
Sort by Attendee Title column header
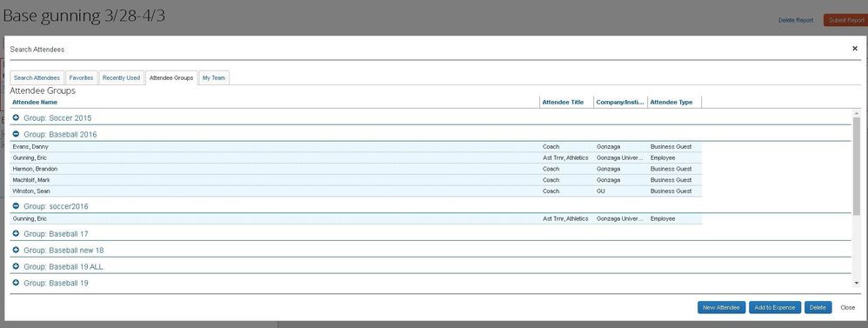pyautogui.click(x=567, y=103)
